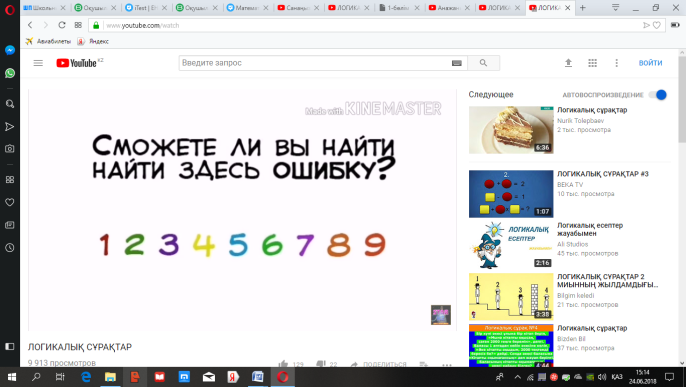The height and width of the screenshot is (387, 686).
Task: Open the Bilgim keledi channel name
Action: click(x=575, y=296)
